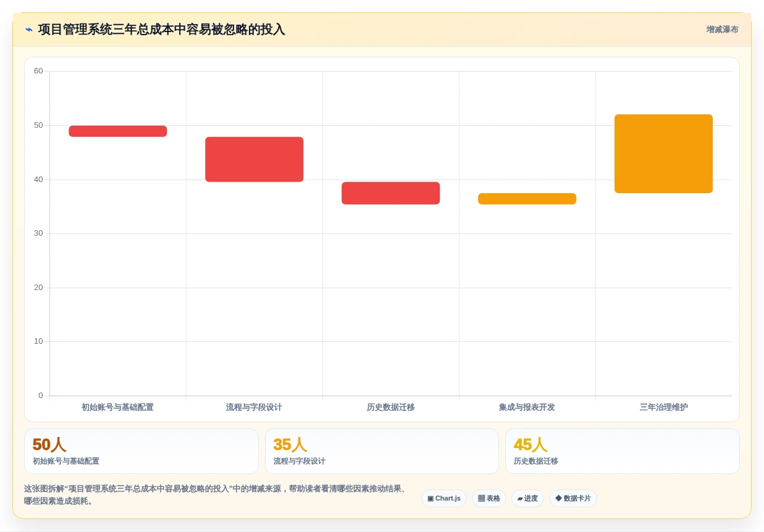Click the chart title 项目管理系统三年总成本中容易被忽略的投入

162,30
